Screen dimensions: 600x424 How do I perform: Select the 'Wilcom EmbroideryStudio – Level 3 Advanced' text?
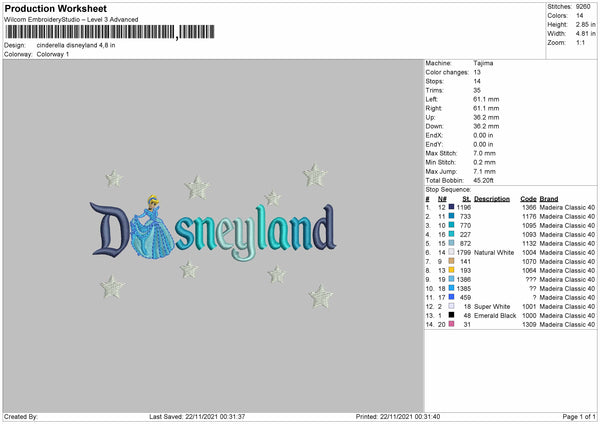point(71,20)
